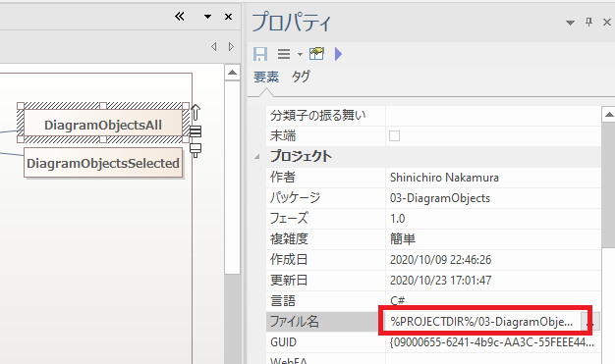This screenshot has width=615, height=364.
Task: Click the purple play arrow icon
Action: pyautogui.click(x=339, y=54)
